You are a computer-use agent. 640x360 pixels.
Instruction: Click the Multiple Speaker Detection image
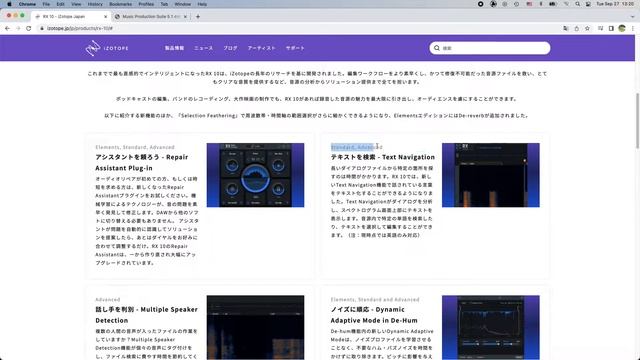pos(255,327)
